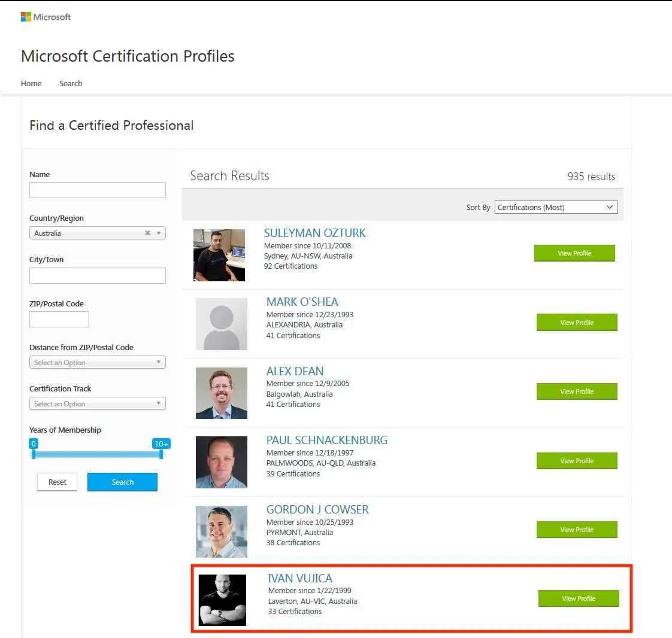Open ALEX DEAN name link
This screenshot has height=638, width=672.
(295, 371)
